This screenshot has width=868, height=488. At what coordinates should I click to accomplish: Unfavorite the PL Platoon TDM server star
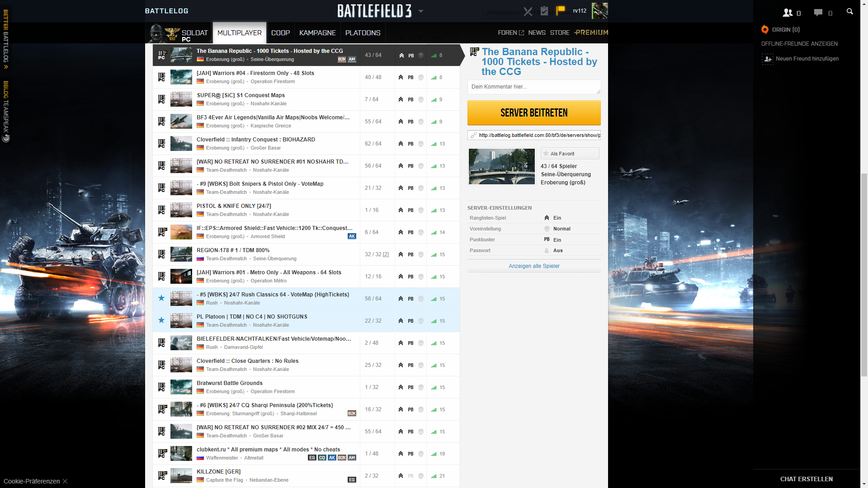pyautogui.click(x=161, y=320)
